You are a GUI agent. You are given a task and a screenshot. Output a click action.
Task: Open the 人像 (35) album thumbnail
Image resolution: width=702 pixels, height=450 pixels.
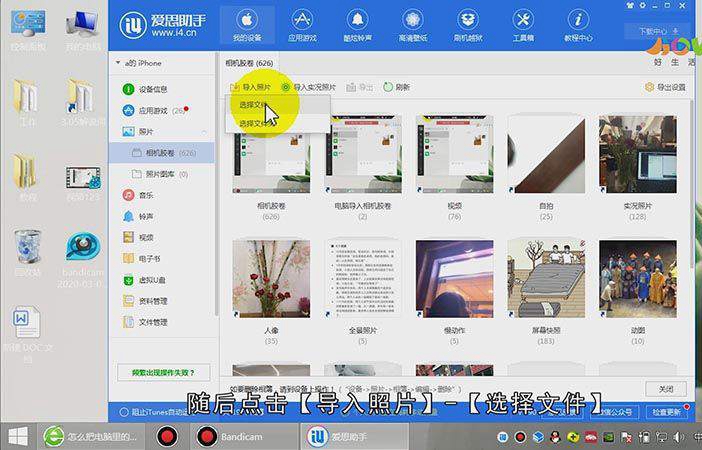pos(271,279)
